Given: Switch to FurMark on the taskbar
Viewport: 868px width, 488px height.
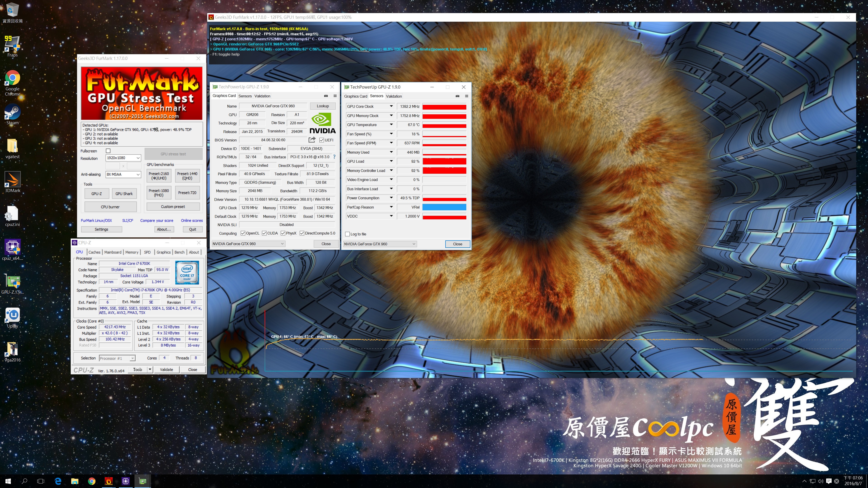Looking at the screenshot, I should (108, 481).
